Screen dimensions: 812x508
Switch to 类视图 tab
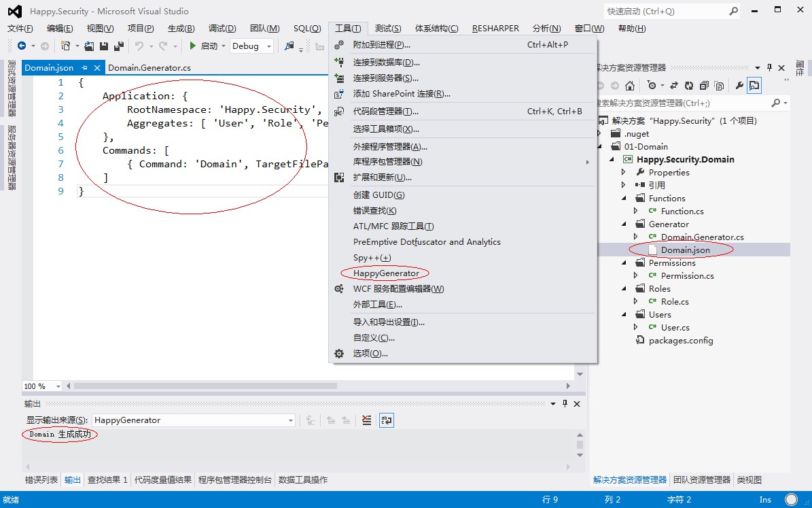749,479
